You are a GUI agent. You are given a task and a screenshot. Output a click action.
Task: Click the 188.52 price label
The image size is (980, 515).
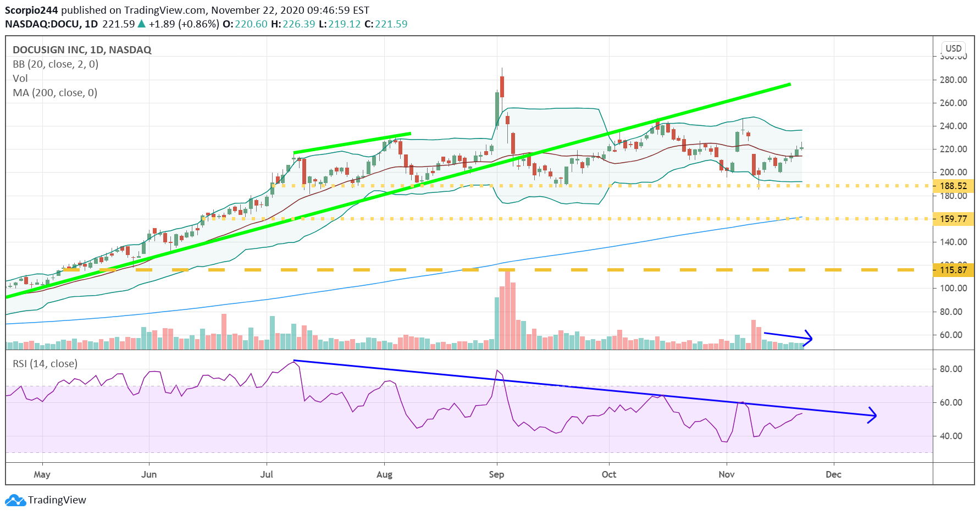pyautogui.click(x=954, y=186)
